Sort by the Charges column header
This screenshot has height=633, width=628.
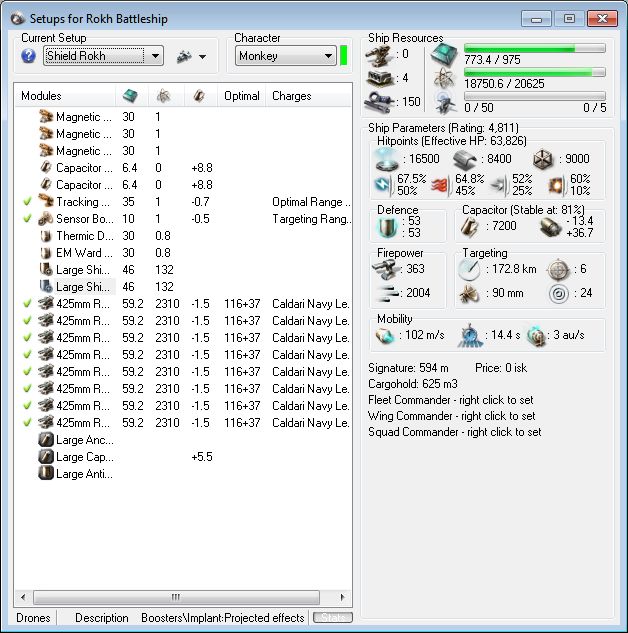click(291, 96)
